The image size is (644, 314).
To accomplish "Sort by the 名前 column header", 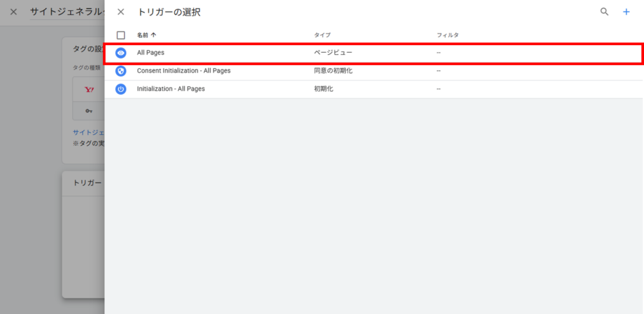I will pos(146,35).
